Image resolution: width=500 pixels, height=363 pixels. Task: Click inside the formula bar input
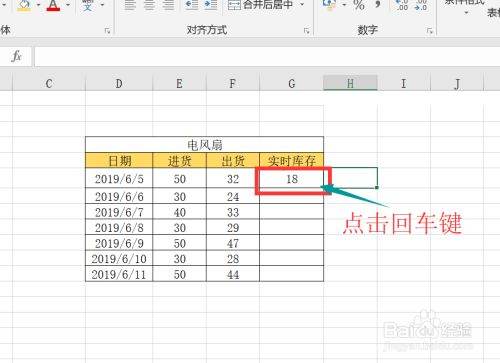[x=267, y=57]
